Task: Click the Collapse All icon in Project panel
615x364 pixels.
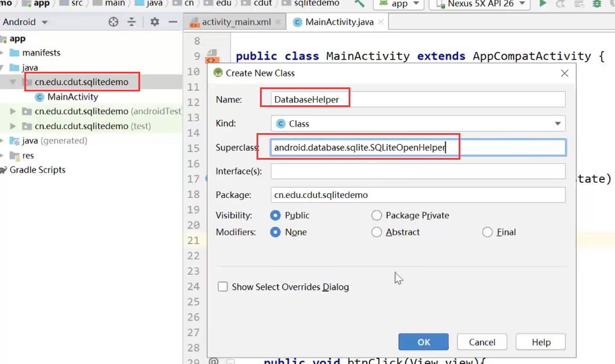Action: pos(131,22)
